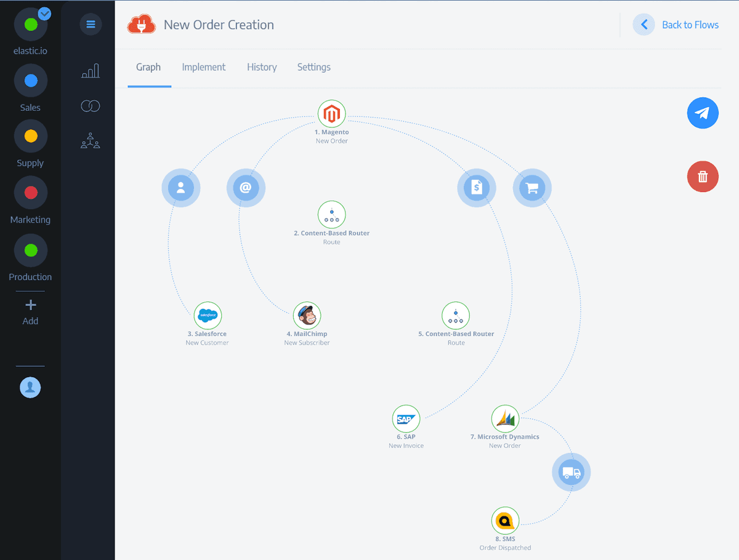Open the History tab

tap(262, 67)
